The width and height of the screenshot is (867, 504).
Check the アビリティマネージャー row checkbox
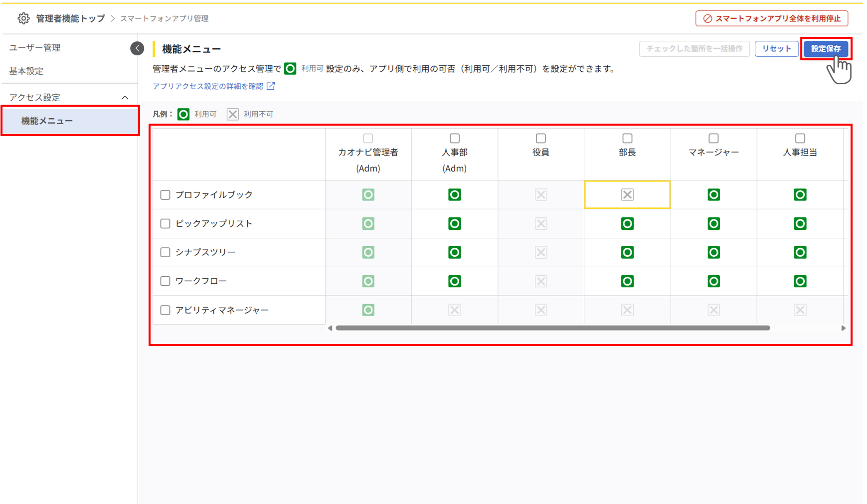[165, 310]
